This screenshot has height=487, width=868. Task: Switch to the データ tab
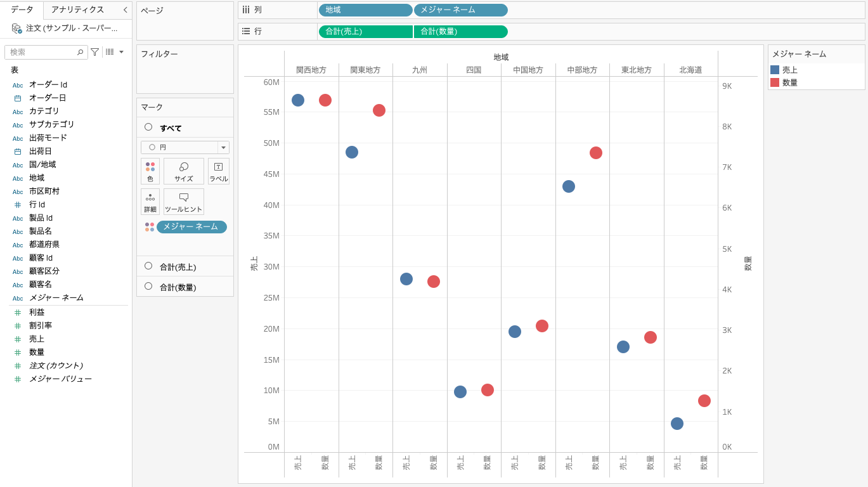[x=22, y=10]
